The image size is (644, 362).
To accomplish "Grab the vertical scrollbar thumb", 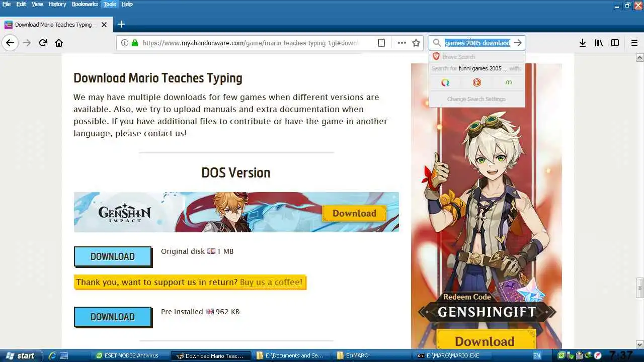I will [x=639, y=288].
